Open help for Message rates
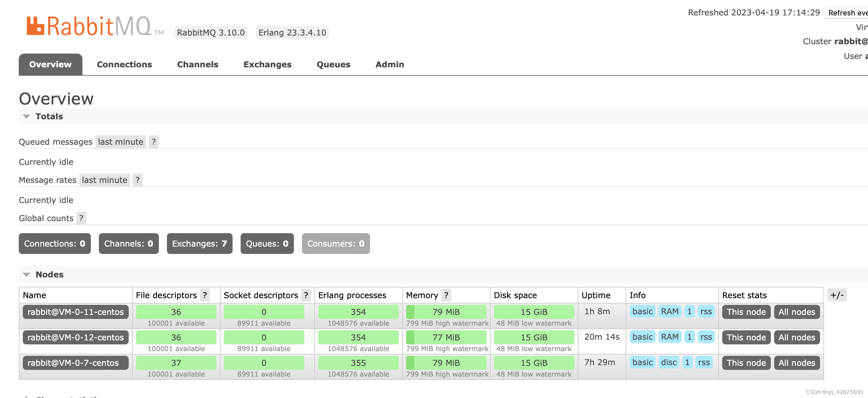Viewport: 868px width, 398px height. coord(137,180)
